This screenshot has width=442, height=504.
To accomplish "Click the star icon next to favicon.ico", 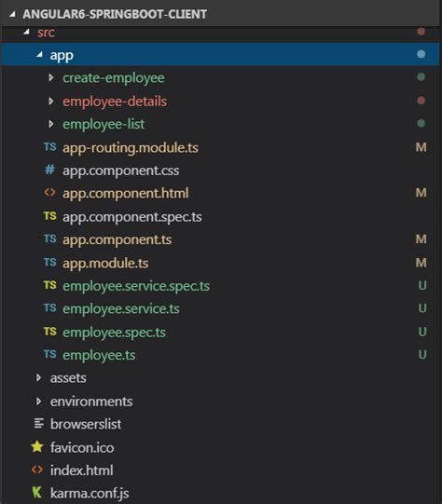I will point(37,447).
